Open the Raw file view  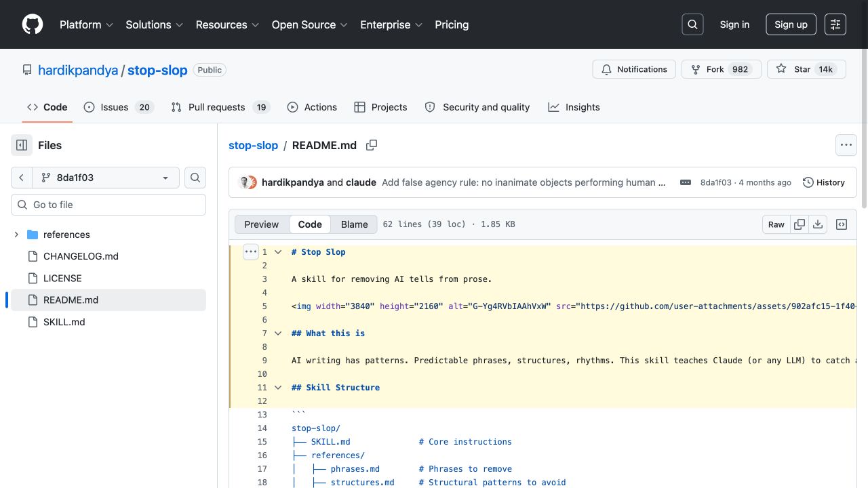click(x=776, y=224)
